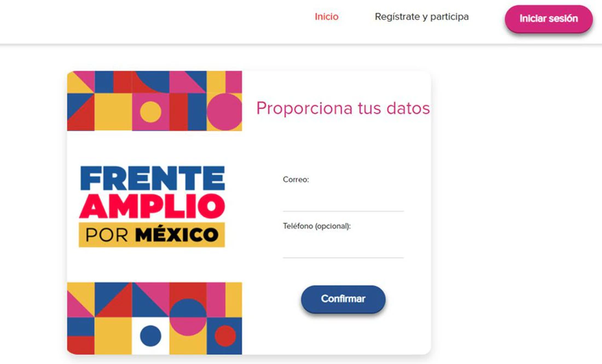Focus the Correo input field
Screen dimensions: 602x364
[x=343, y=201]
